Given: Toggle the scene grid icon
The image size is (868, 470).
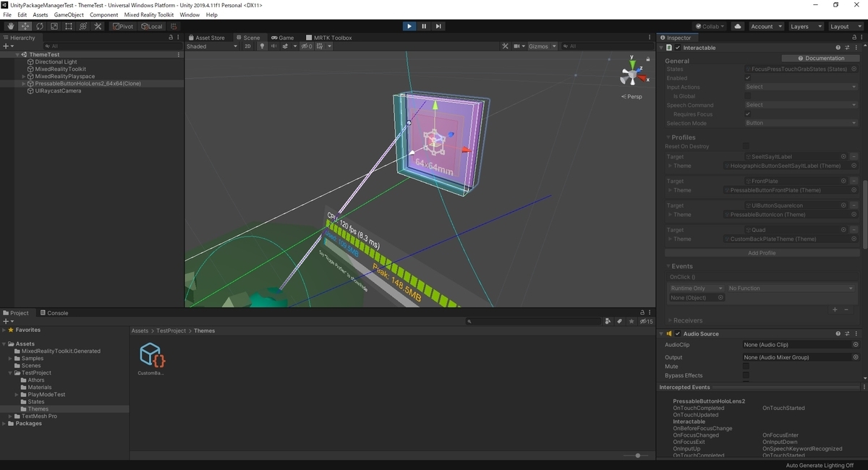Looking at the screenshot, I should tap(320, 46).
